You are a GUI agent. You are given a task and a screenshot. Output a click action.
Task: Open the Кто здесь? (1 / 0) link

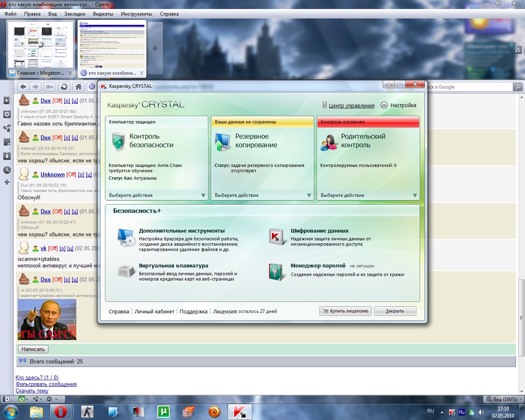tap(37, 377)
